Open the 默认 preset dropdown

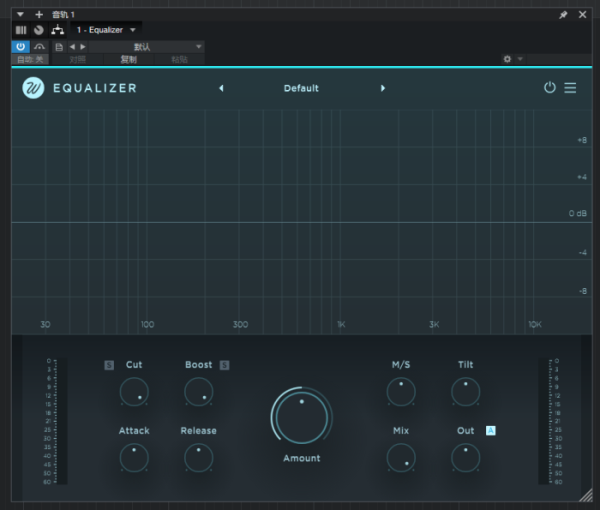point(147,47)
